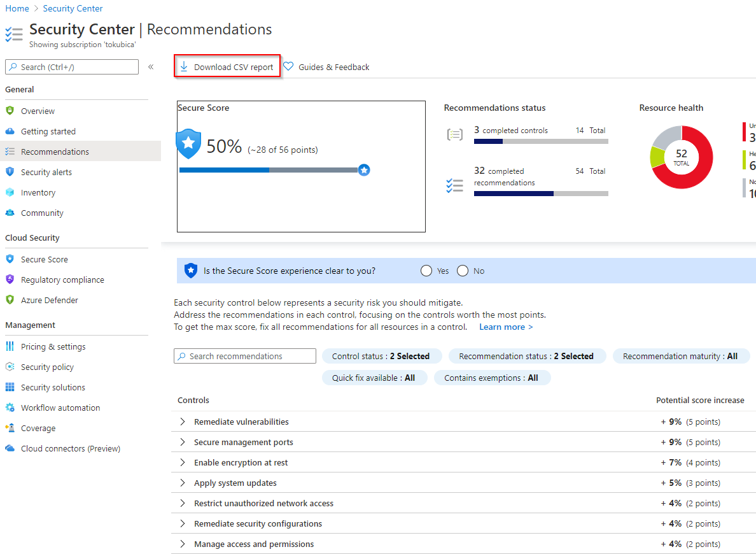Collapse the sidebar with double-chevron icon
This screenshot has height=554, width=756.
click(151, 67)
